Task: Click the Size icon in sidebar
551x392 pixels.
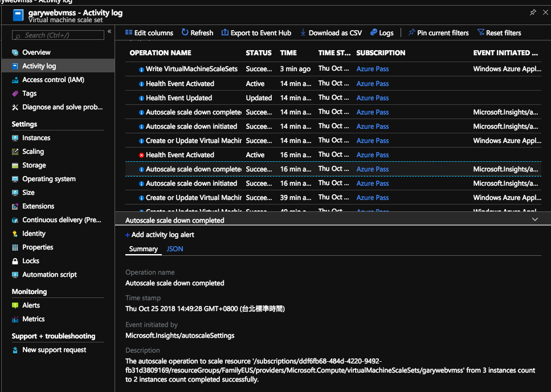Action: point(15,193)
